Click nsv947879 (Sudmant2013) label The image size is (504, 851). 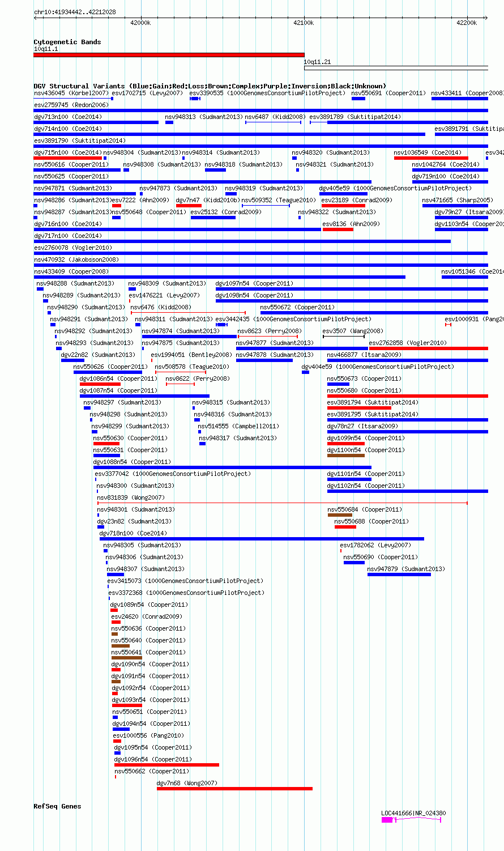click(407, 569)
